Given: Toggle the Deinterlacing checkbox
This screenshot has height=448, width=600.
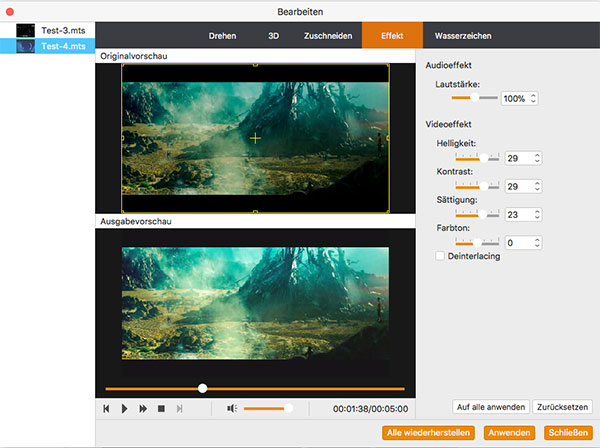Looking at the screenshot, I should pyautogui.click(x=440, y=256).
